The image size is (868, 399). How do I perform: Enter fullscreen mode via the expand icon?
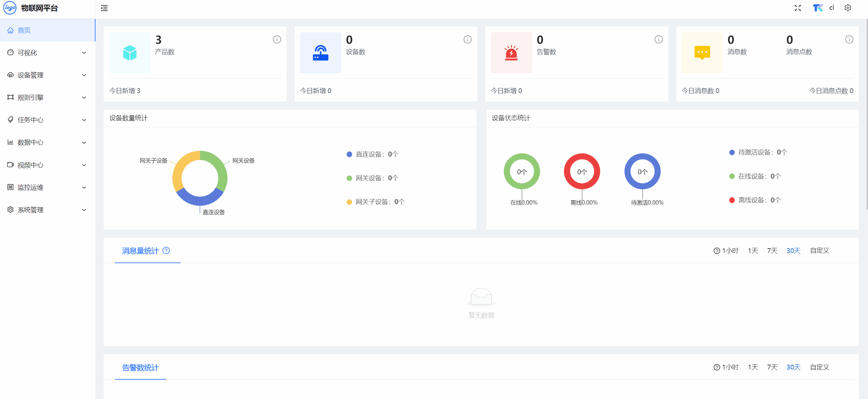coord(798,8)
